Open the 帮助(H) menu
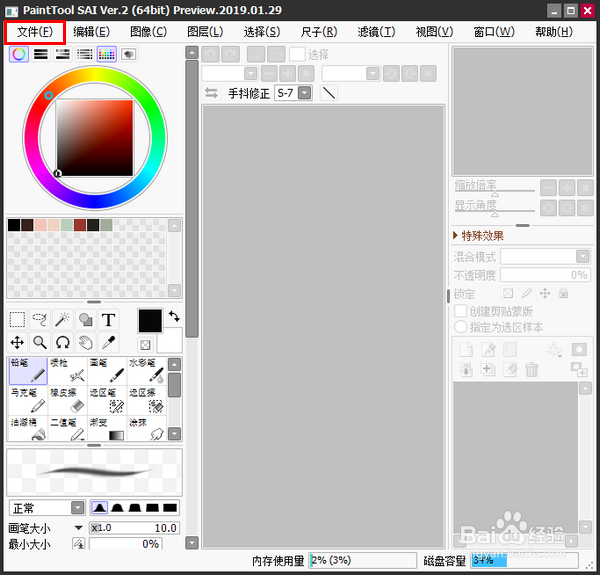The image size is (600, 575). point(554,32)
